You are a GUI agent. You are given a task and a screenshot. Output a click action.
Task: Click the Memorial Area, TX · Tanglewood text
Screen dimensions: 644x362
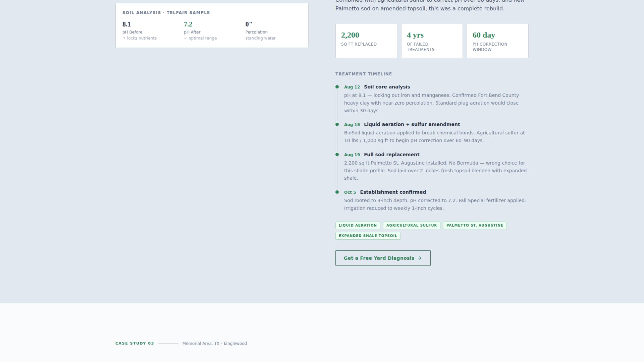tap(214, 344)
